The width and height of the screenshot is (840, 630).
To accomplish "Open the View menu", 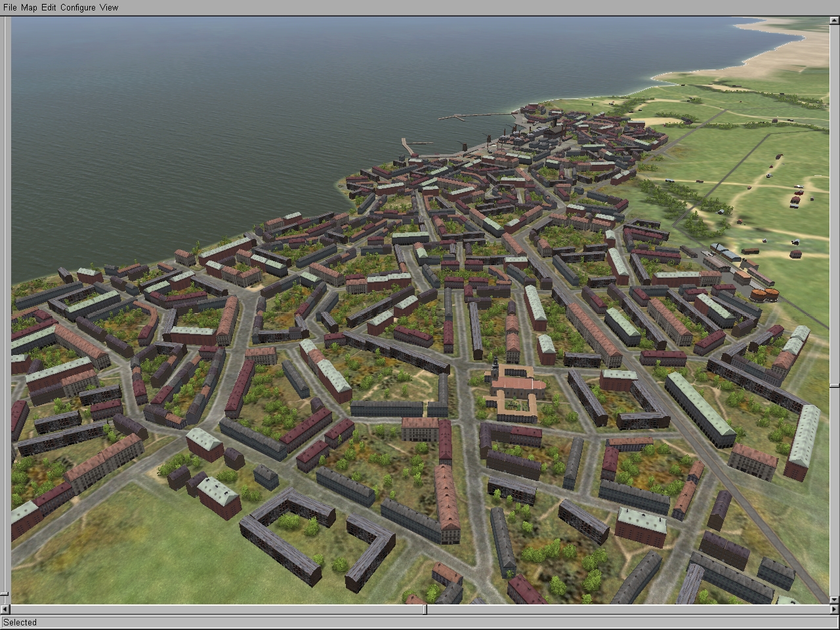I will tap(109, 7).
